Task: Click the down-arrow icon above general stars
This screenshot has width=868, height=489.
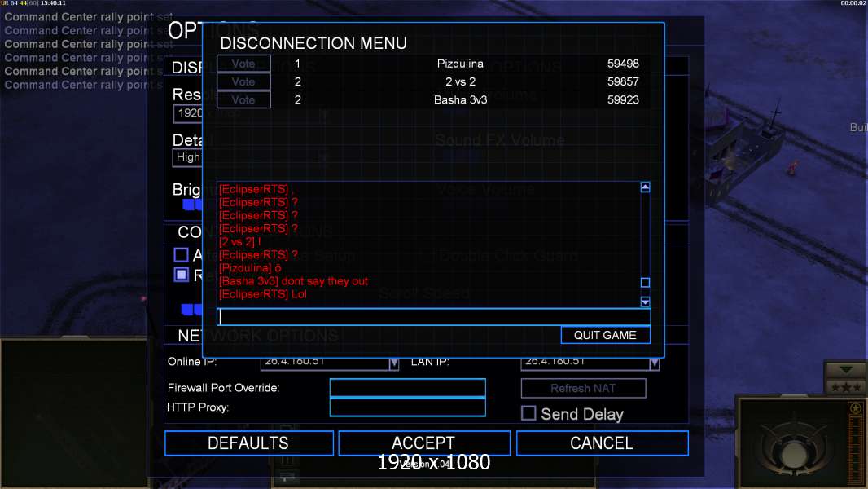Action: click(x=845, y=369)
